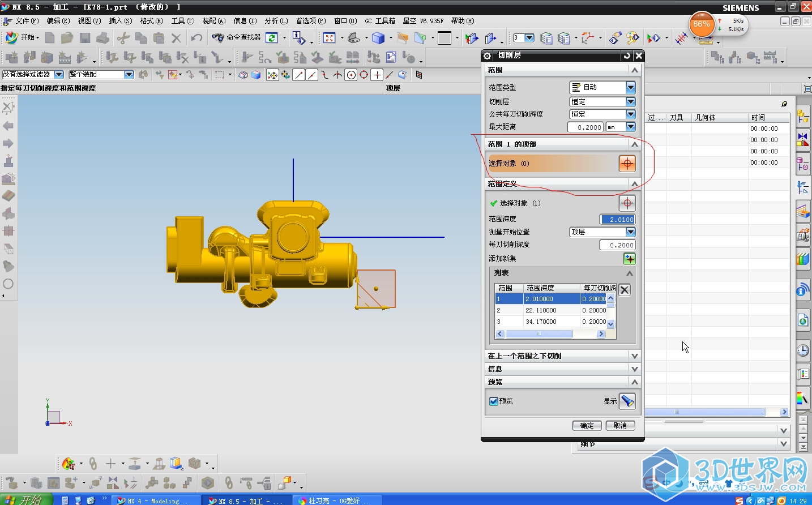Collapse the 预览 section
This screenshot has width=812, height=505.
pyautogui.click(x=634, y=382)
